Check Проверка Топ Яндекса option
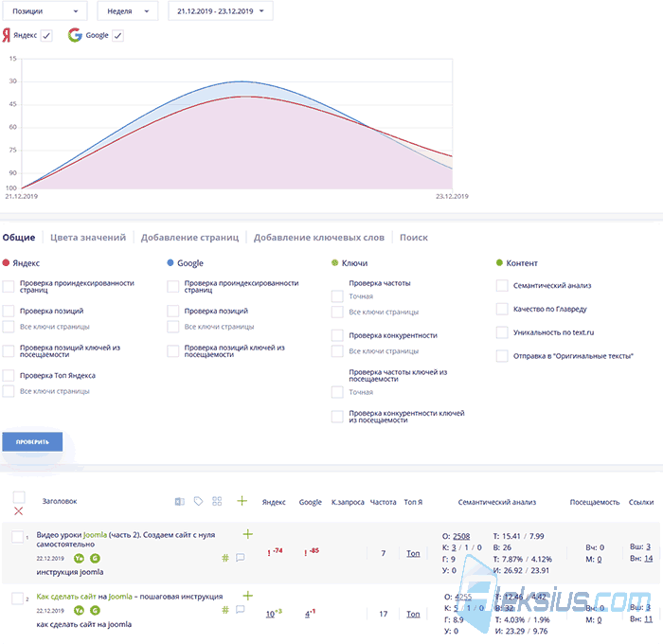 point(9,375)
